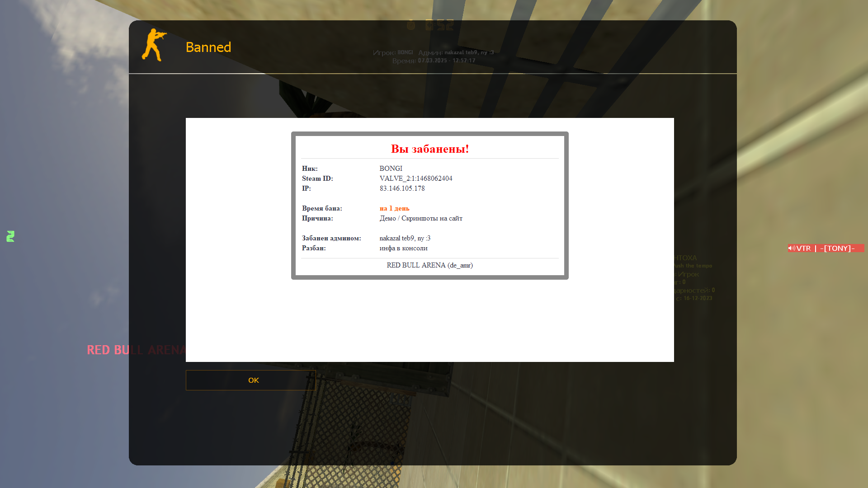Click the VTR | -[TONY]- voice indicator
The width and height of the screenshot is (868, 488).
pyautogui.click(x=826, y=248)
